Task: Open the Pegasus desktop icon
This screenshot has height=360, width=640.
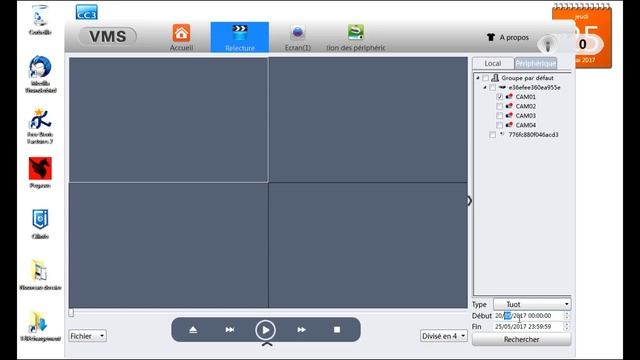Action: pyautogui.click(x=40, y=173)
